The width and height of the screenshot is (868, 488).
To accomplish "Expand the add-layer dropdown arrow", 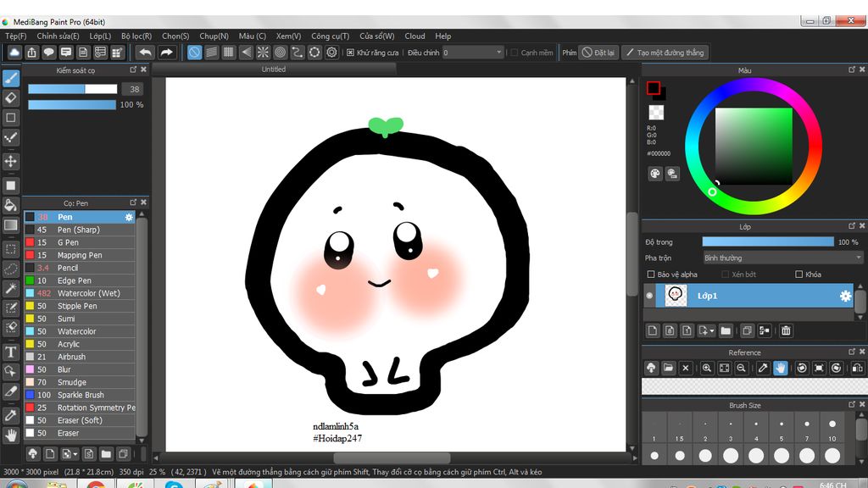I will 712,331.
